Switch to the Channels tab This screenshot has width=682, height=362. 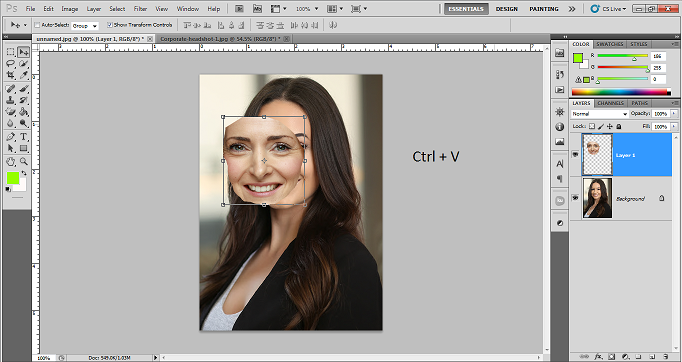pos(611,103)
